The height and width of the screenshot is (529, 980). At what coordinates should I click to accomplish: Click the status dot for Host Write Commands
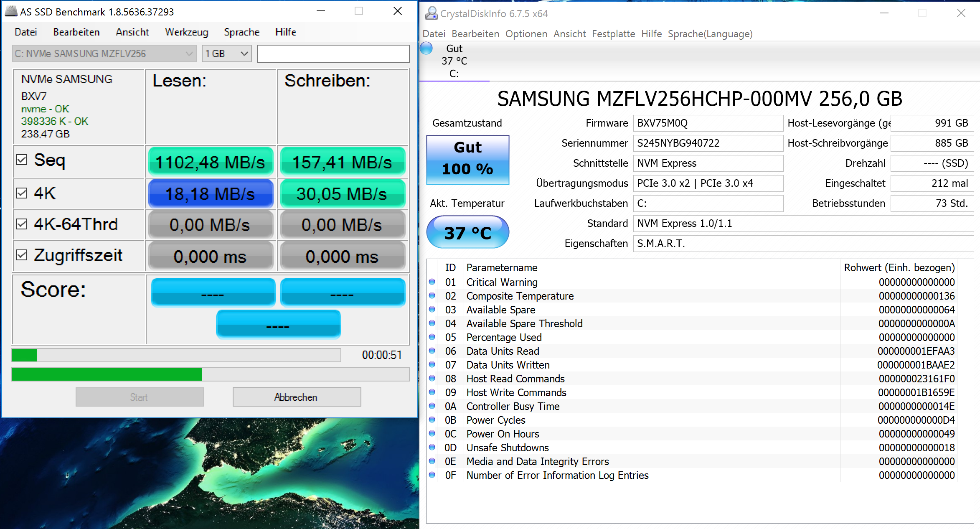[x=432, y=392]
